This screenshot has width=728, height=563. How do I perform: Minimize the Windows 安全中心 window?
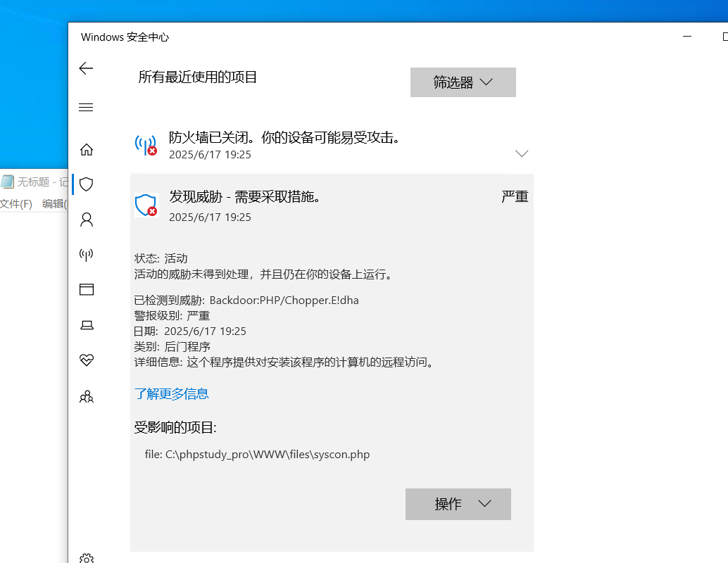click(687, 36)
